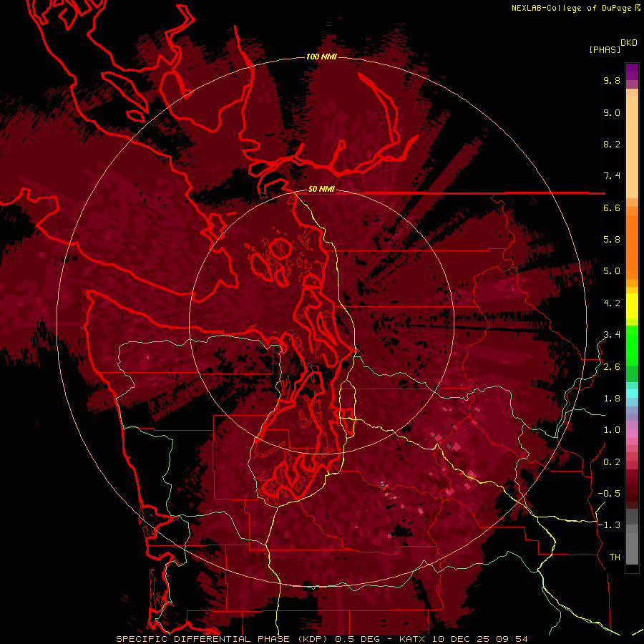Viewport: 644px width, 644px height.
Task: Click the 4.2 legend value
Action: (x=612, y=303)
